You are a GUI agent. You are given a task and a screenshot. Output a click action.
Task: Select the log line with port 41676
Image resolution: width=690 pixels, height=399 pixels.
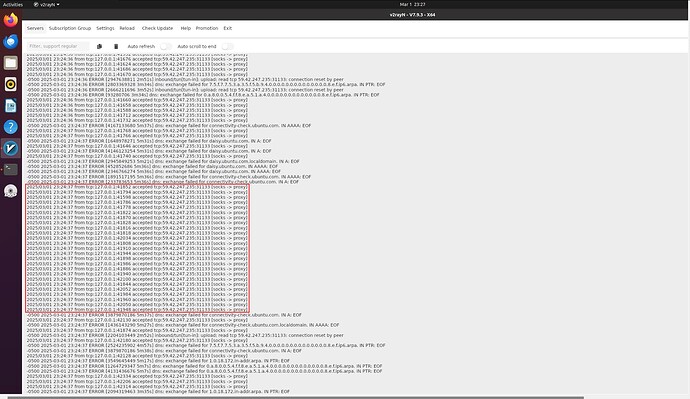click(x=137, y=59)
